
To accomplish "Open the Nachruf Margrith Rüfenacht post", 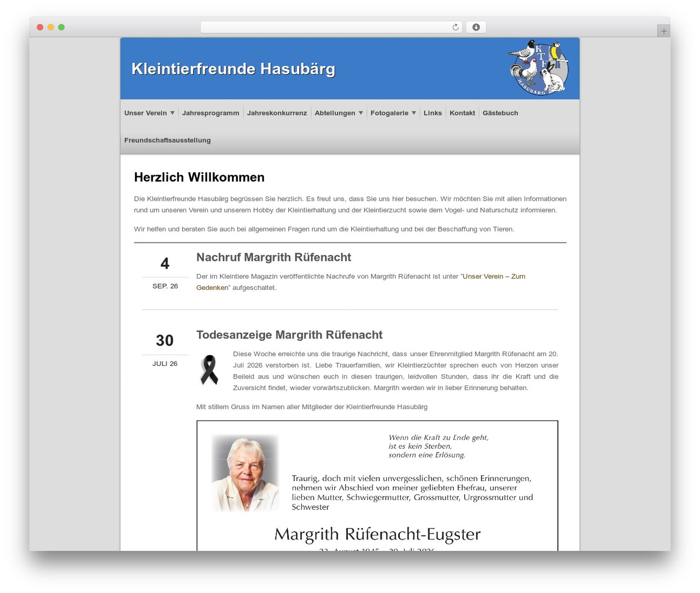I will pyautogui.click(x=273, y=257).
